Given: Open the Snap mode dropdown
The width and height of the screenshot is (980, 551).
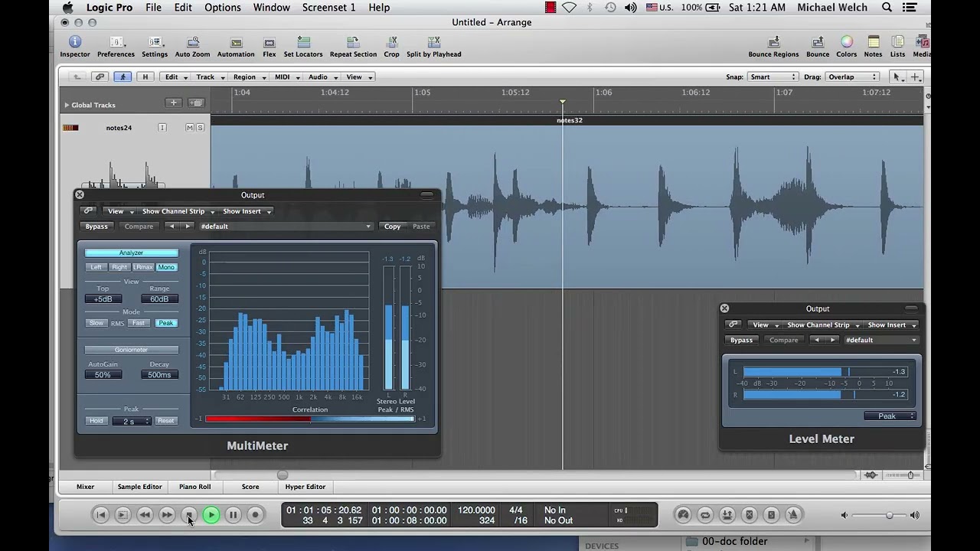Looking at the screenshot, I should 773,77.
